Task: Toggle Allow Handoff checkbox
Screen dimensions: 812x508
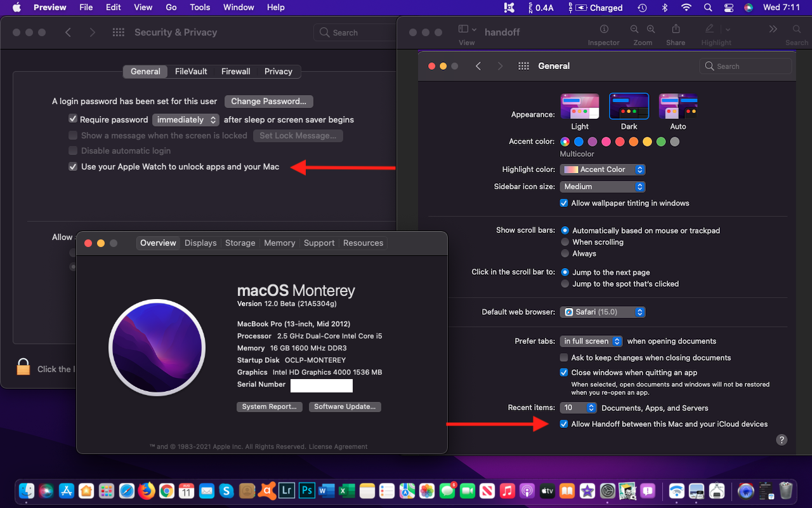Action: coord(564,424)
